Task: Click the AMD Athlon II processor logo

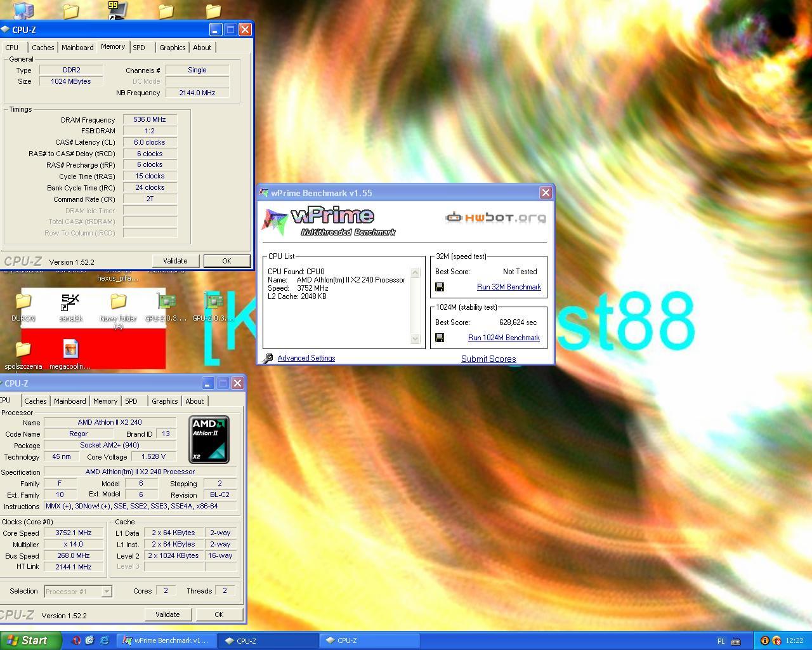Action: 209,439
